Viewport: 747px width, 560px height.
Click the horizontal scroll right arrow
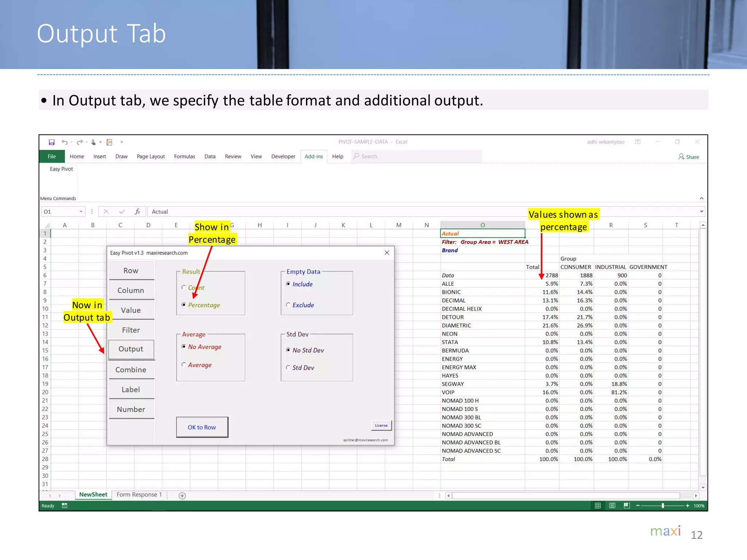[696, 496]
